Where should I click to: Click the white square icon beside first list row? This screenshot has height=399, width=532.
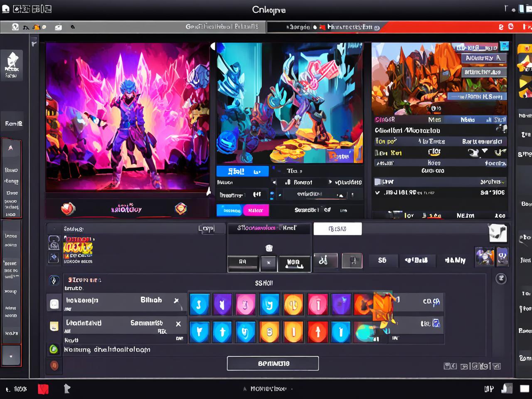(x=54, y=304)
